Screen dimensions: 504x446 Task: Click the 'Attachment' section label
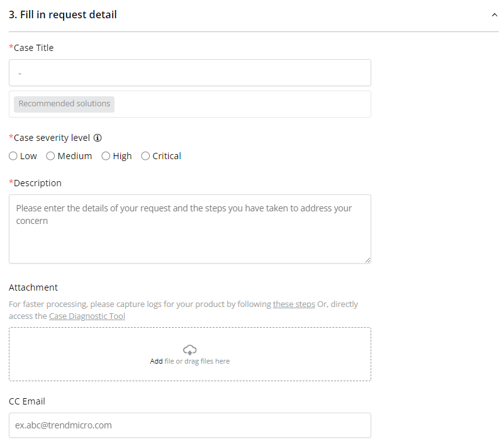click(x=33, y=287)
